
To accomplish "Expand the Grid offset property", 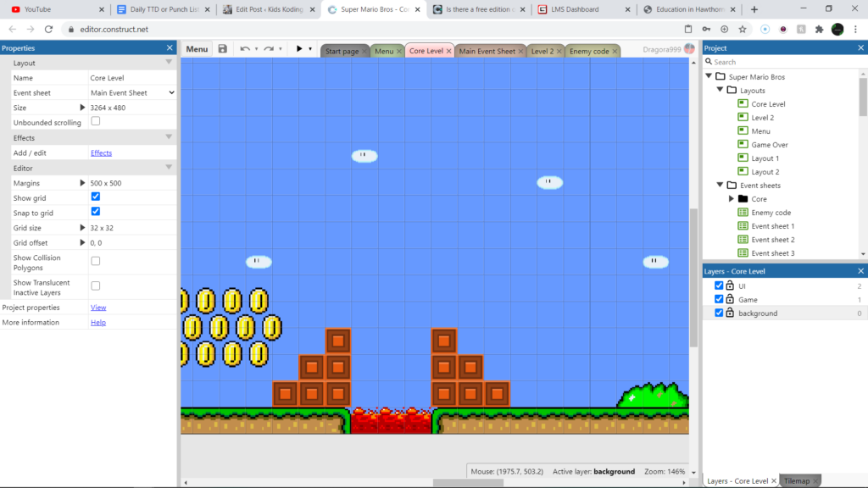I will point(82,242).
